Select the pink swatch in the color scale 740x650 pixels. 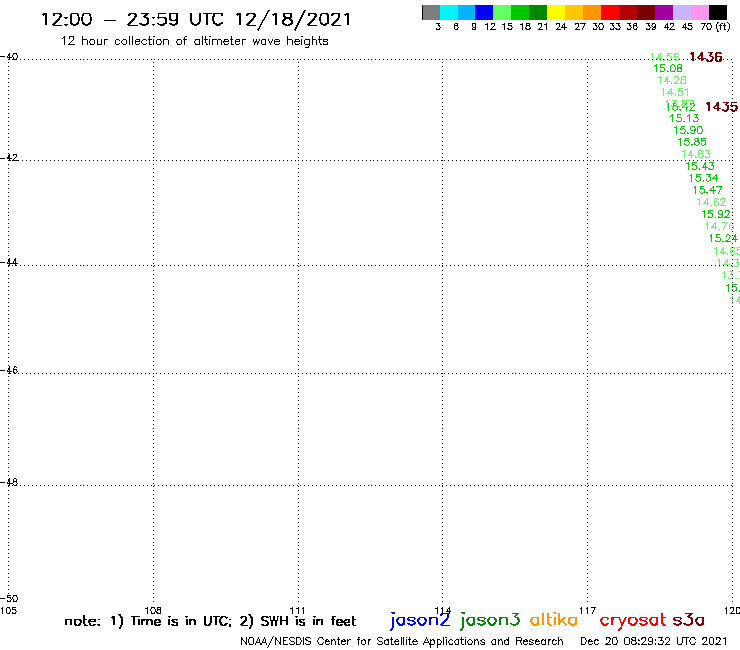pyautogui.click(x=700, y=12)
